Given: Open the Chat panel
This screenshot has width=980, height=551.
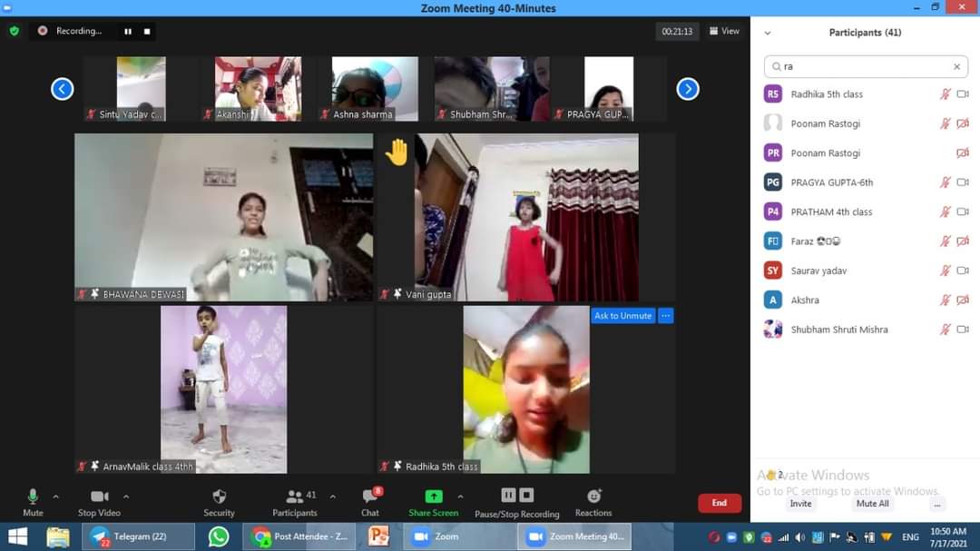Looking at the screenshot, I should 370,503.
